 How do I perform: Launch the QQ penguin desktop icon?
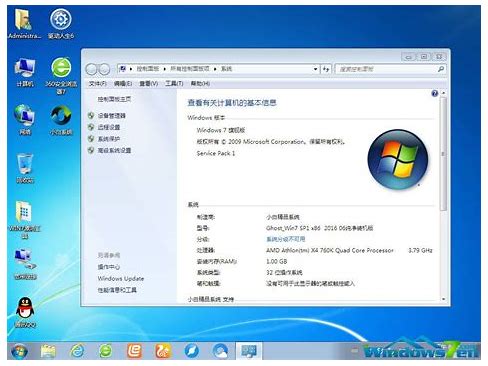point(25,312)
